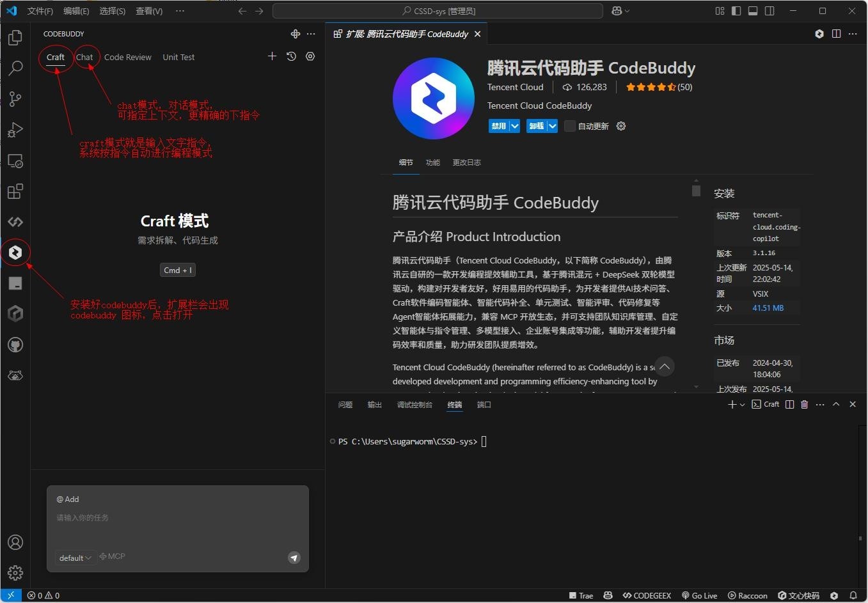
Task: Select the Craft tab
Action: pyautogui.click(x=56, y=57)
